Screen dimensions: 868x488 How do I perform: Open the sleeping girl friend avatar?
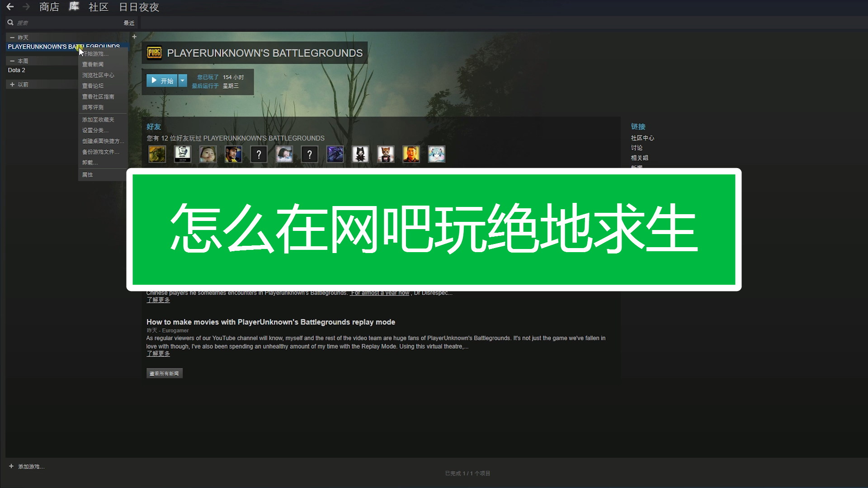click(284, 154)
